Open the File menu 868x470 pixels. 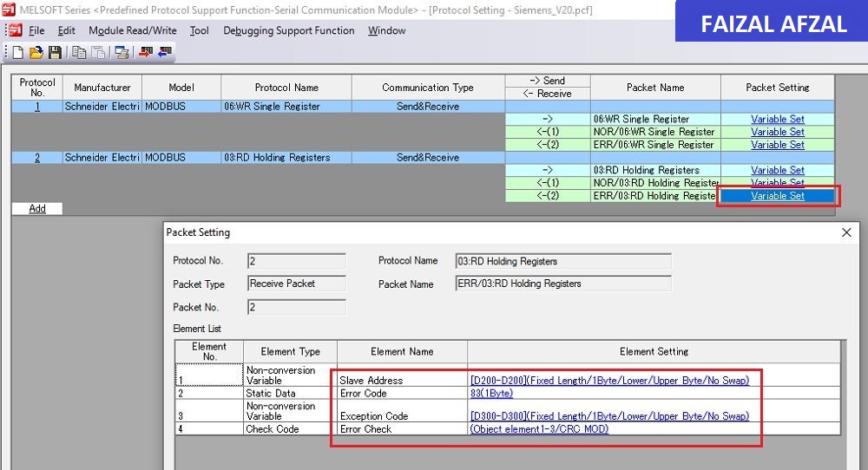(36, 30)
